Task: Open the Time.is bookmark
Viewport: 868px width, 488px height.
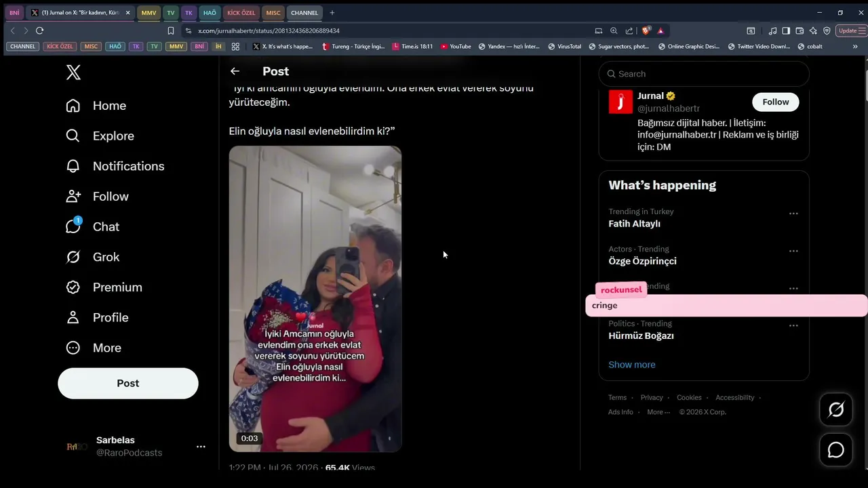Action: tap(412, 47)
